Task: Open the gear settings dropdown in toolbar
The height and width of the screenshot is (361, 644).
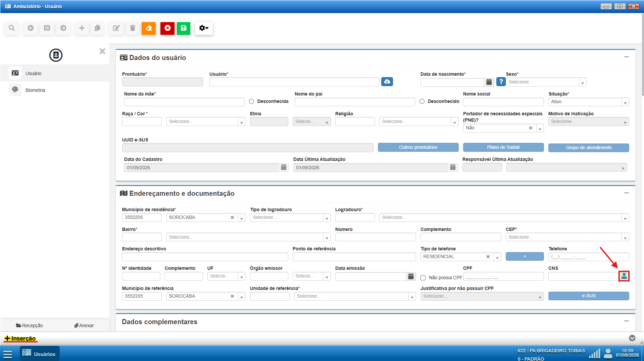Action: [x=204, y=28]
